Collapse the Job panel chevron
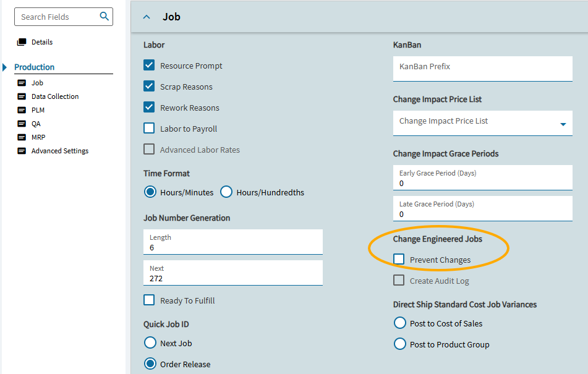Viewport: 588px width, 374px height. [x=147, y=17]
